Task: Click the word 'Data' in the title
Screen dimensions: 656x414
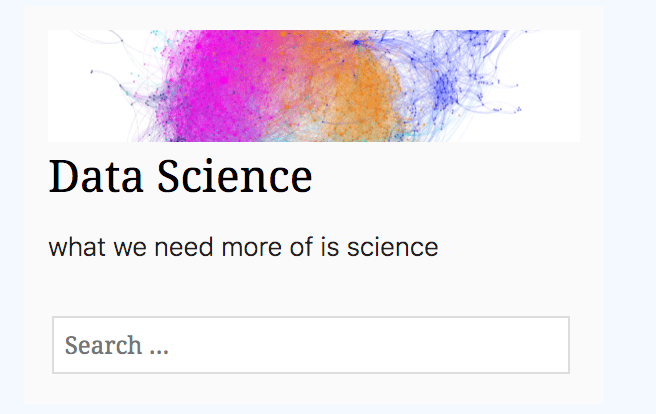Action: click(x=95, y=177)
